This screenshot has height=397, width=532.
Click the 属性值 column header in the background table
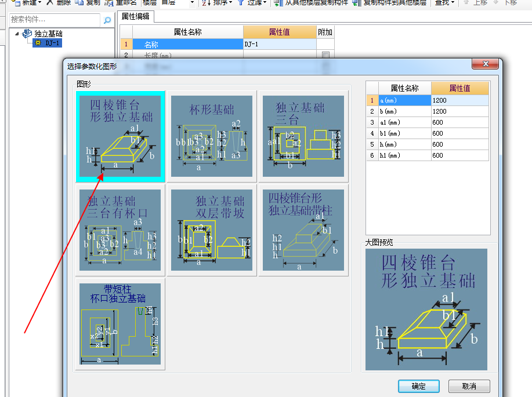tap(280, 32)
